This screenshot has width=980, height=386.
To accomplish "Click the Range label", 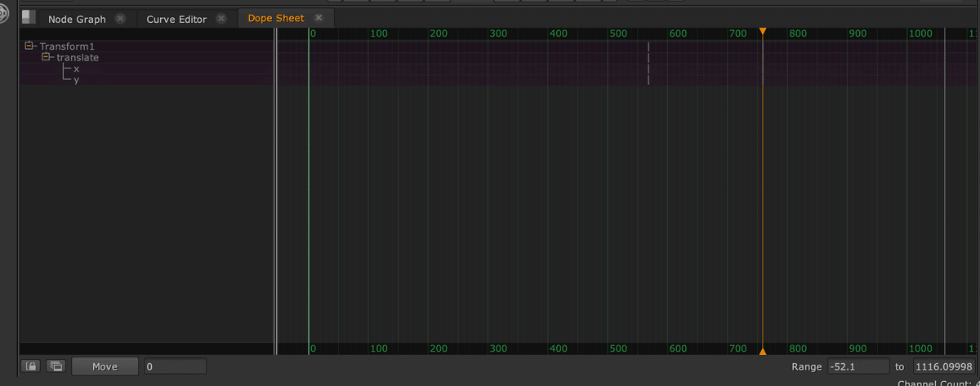I will point(807,367).
